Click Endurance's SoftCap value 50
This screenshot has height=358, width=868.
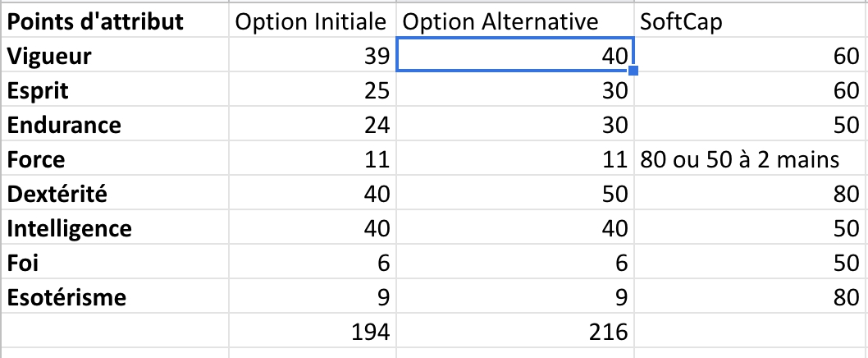pyautogui.click(x=751, y=125)
